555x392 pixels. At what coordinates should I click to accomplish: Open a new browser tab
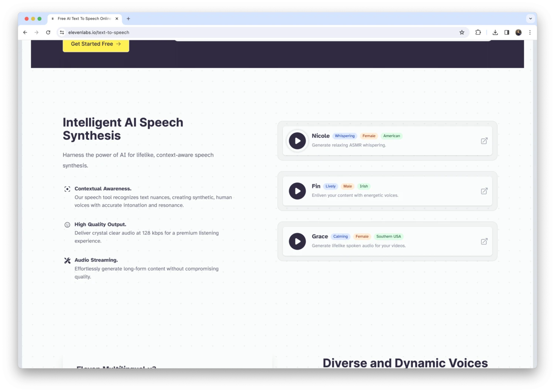coord(128,18)
